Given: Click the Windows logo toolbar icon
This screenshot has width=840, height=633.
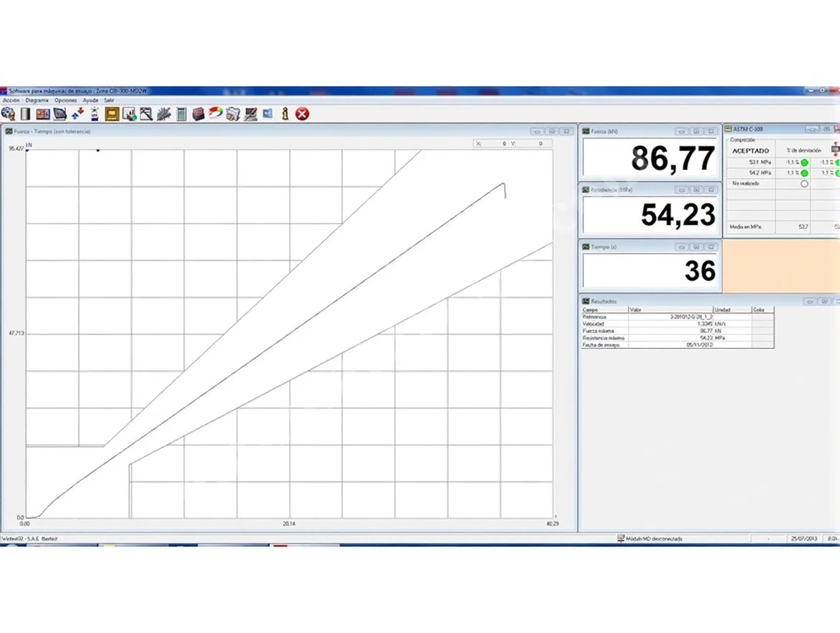Looking at the screenshot, I should point(268,114).
